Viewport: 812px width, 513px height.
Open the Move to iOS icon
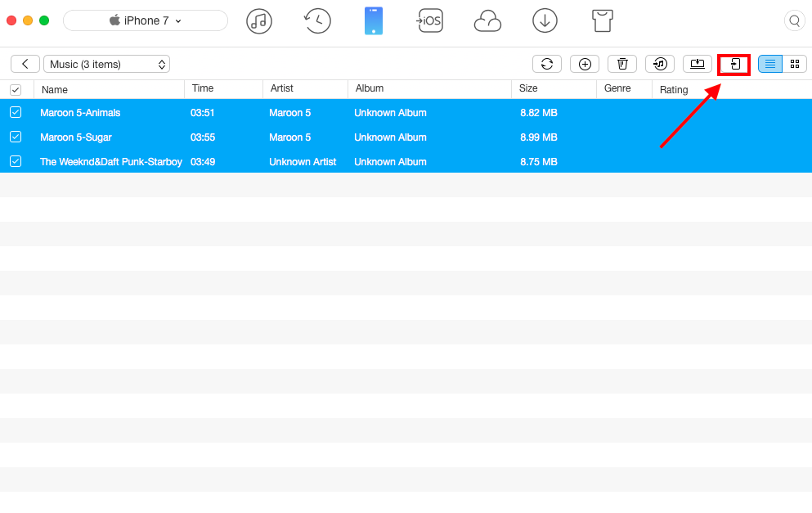coord(429,20)
